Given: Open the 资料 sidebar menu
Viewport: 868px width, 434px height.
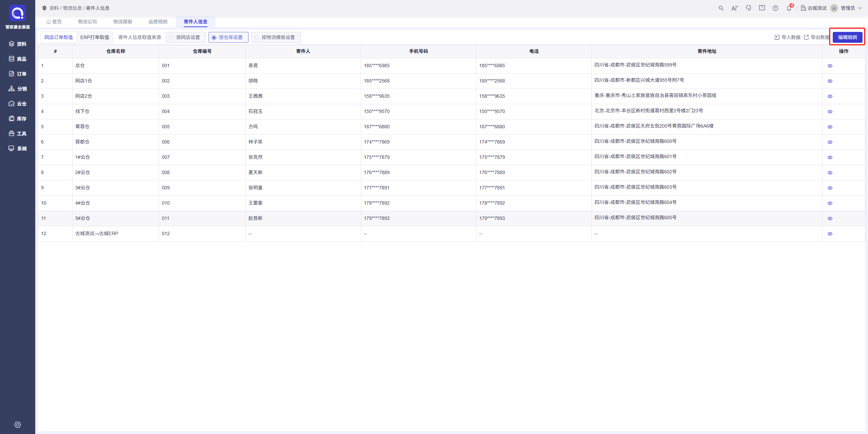Looking at the screenshot, I should tap(18, 44).
